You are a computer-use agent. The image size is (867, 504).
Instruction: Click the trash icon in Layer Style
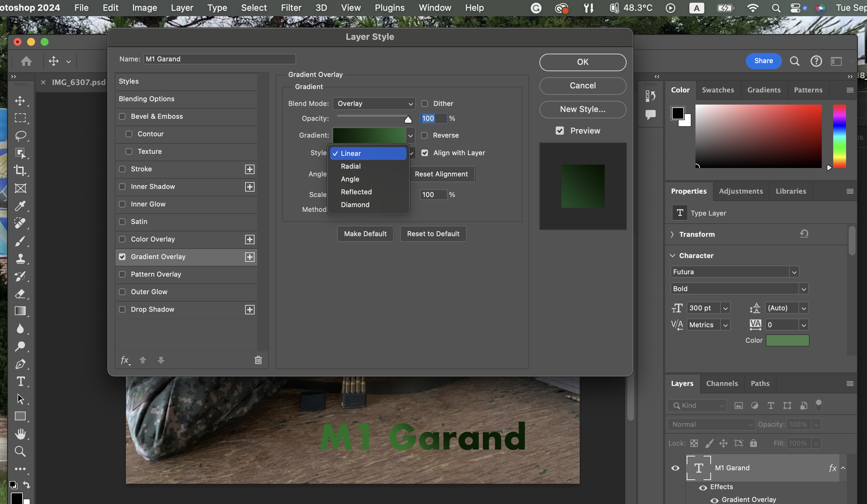258,360
